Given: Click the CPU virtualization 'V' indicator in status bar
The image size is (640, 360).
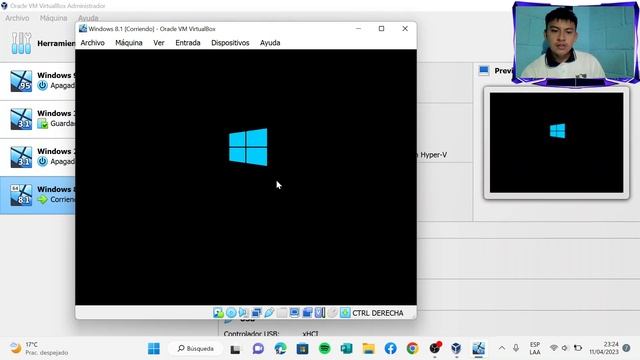Looking at the screenshot, I should (x=320, y=313).
